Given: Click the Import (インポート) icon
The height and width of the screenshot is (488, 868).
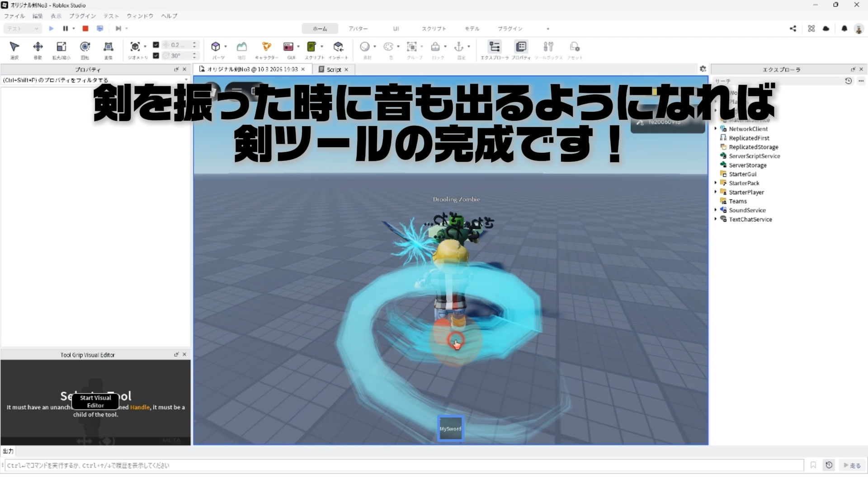Looking at the screenshot, I should tap(338, 47).
